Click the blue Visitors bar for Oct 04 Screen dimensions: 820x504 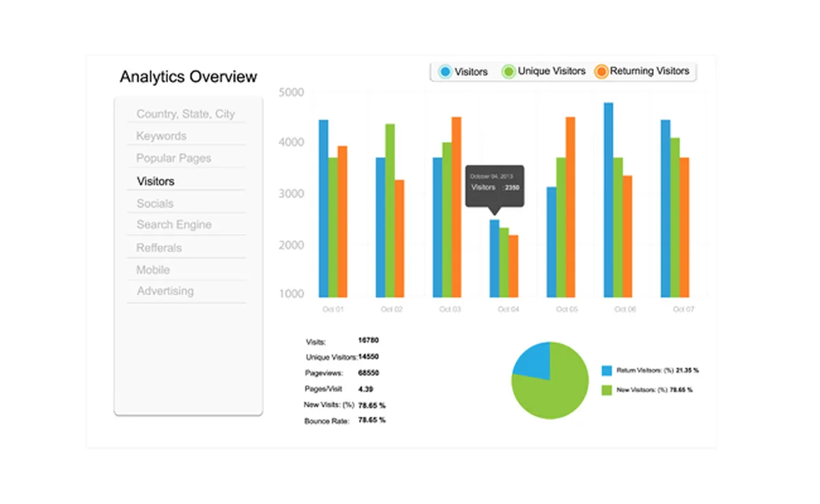pyautogui.click(x=495, y=258)
